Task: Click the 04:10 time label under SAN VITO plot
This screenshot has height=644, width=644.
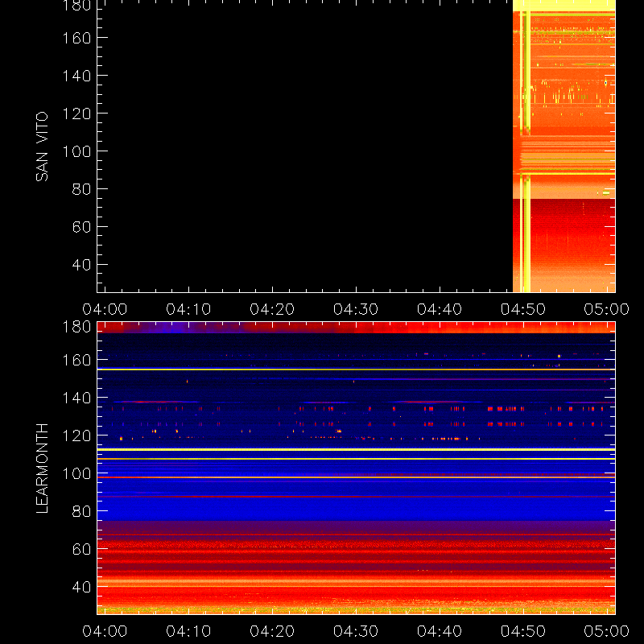Action: coord(188,309)
